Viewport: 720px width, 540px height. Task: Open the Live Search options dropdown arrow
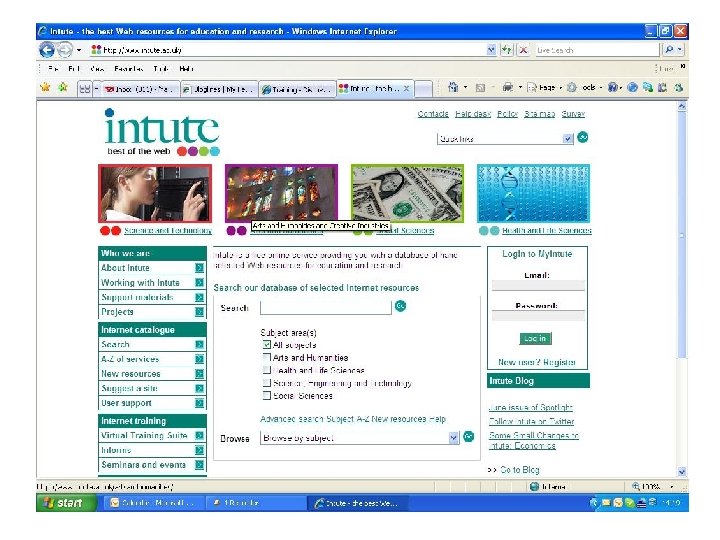tap(680, 49)
